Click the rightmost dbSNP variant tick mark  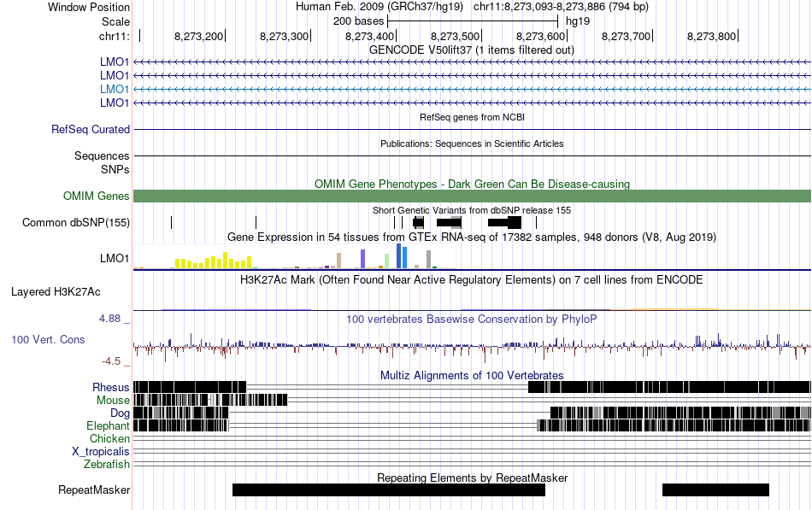tap(536, 223)
